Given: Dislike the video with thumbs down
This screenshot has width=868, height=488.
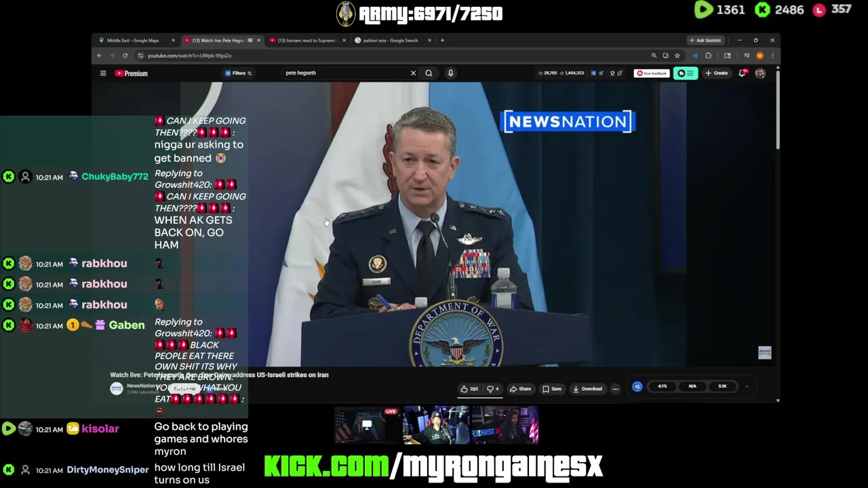Looking at the screenshot, I should 493,389.
